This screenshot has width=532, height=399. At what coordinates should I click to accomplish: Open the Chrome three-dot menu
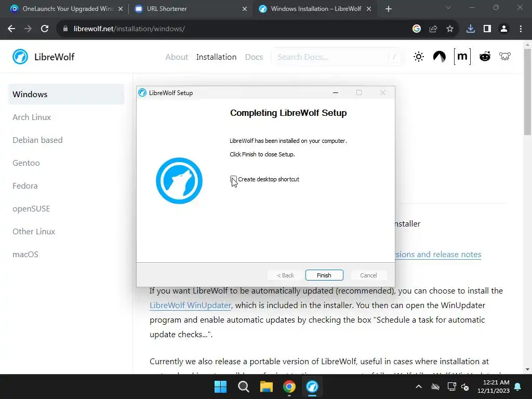click(521, 29)
